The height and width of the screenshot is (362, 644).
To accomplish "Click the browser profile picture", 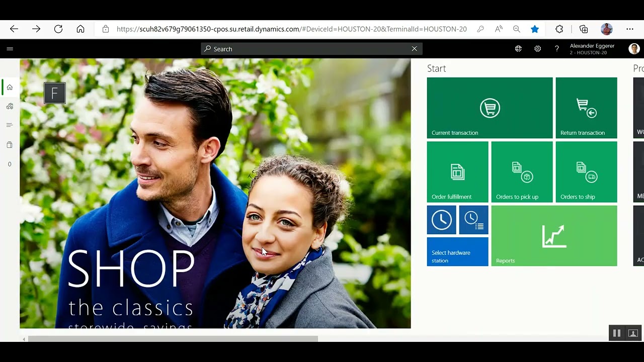I will [x=607, y=29].
